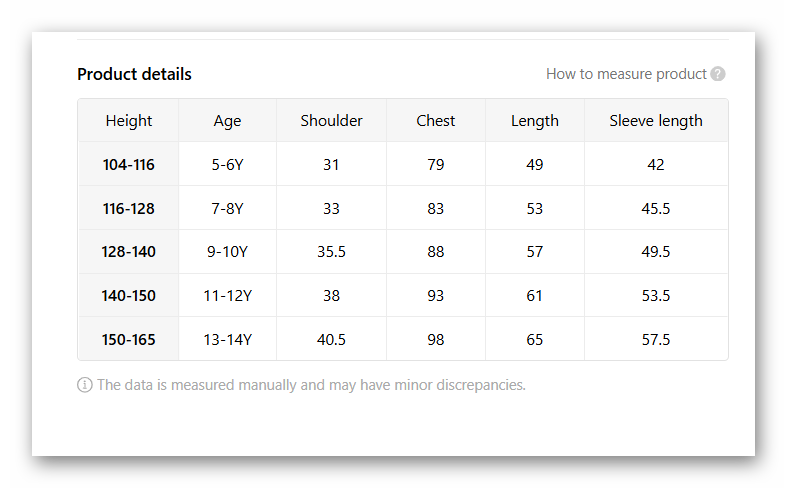Click the Product details heading
The height and width of the screenshot is (488, 787).
[x=134, y=74]
